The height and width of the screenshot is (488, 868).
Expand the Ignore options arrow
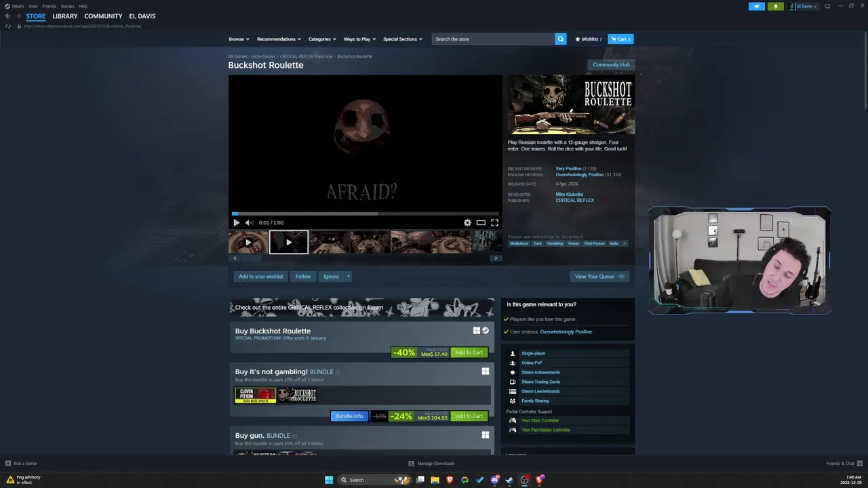click(x=349, y=277)
